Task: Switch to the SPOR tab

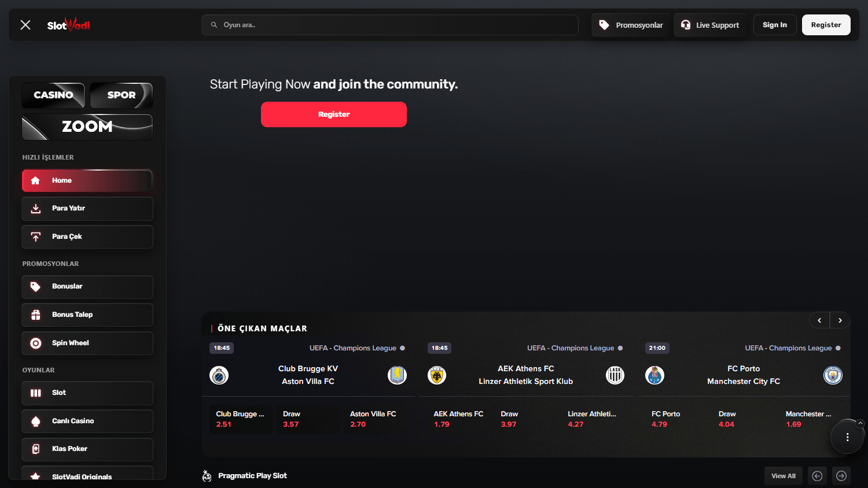Action: coord(122,95)
